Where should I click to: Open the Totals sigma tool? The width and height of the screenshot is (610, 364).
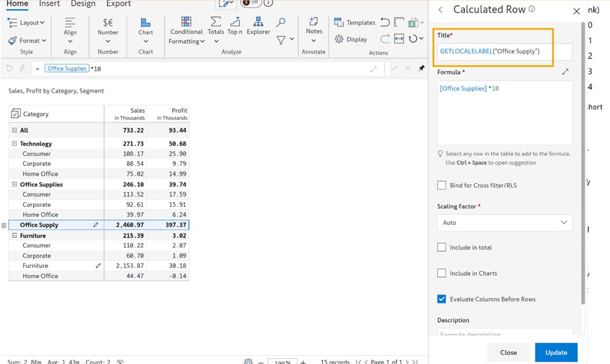tap(216, 26)
